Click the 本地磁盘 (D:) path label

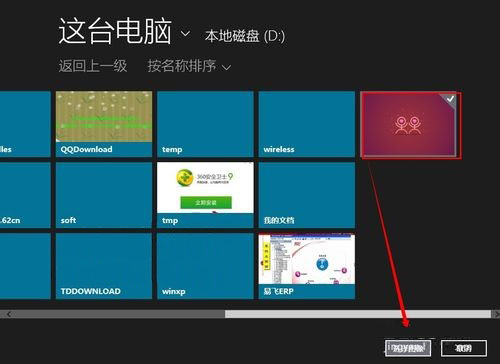(245, 36)
